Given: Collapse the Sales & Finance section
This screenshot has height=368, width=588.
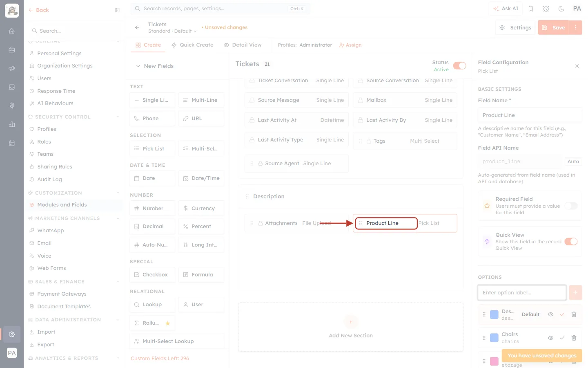Looking at the screenshot, I should click(118, 282).
